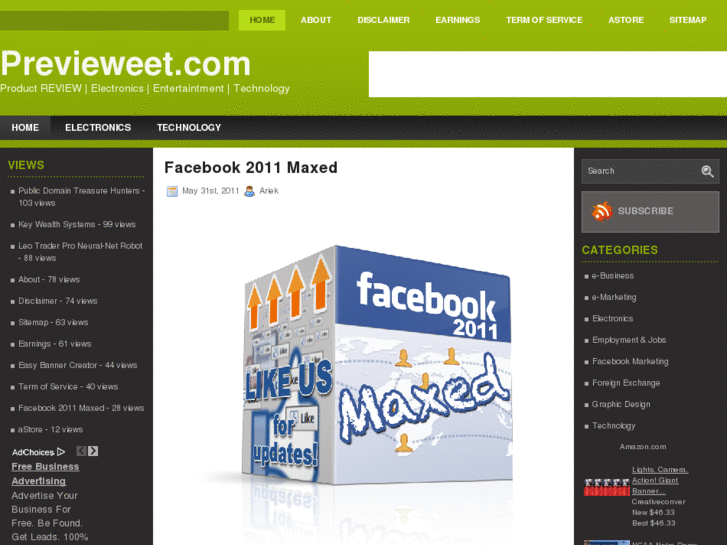Open the Sitemap top menu item

(x=688, y=20)
